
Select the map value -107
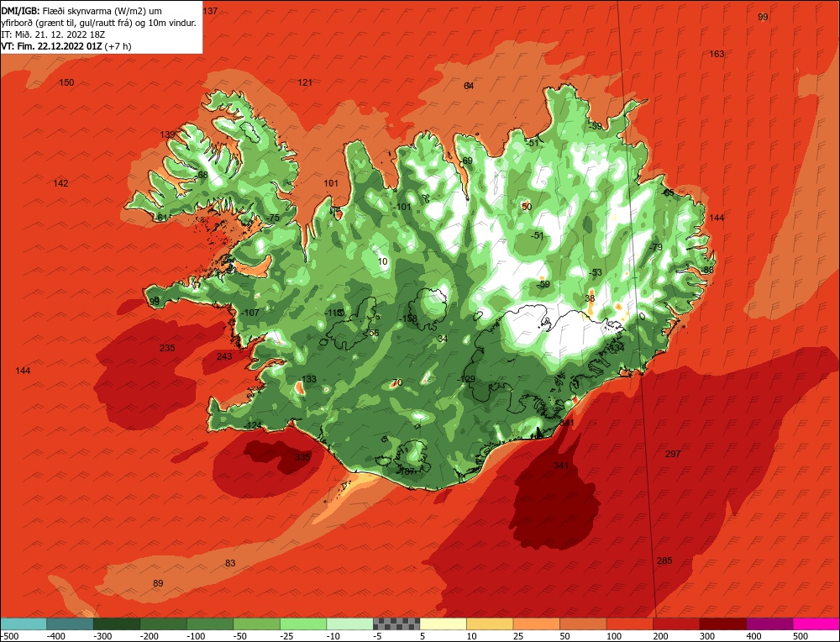[250, 313]
